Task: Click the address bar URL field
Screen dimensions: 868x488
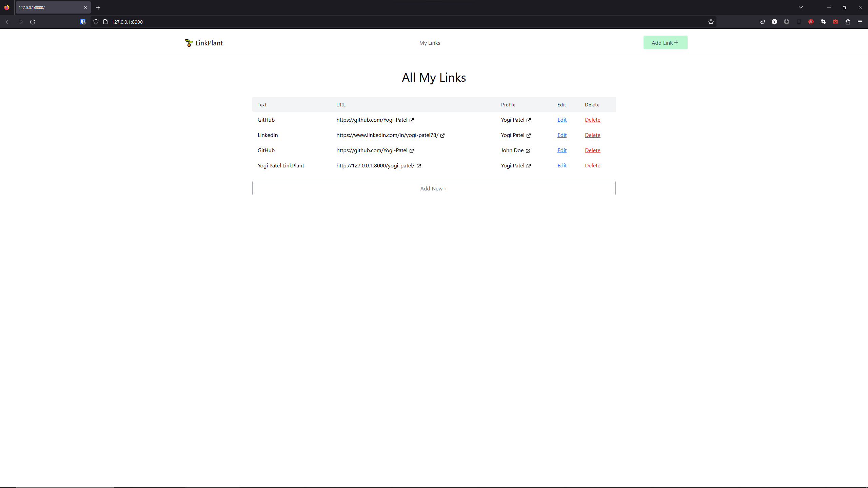Action: (407, 22)
